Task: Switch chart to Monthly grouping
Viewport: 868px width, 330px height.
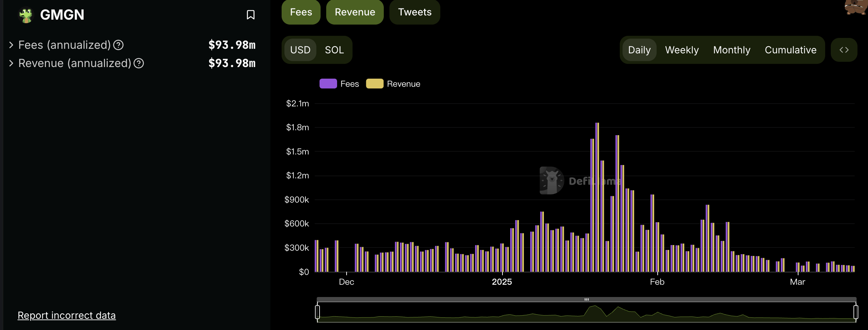Action: click(x=731, y=50)
